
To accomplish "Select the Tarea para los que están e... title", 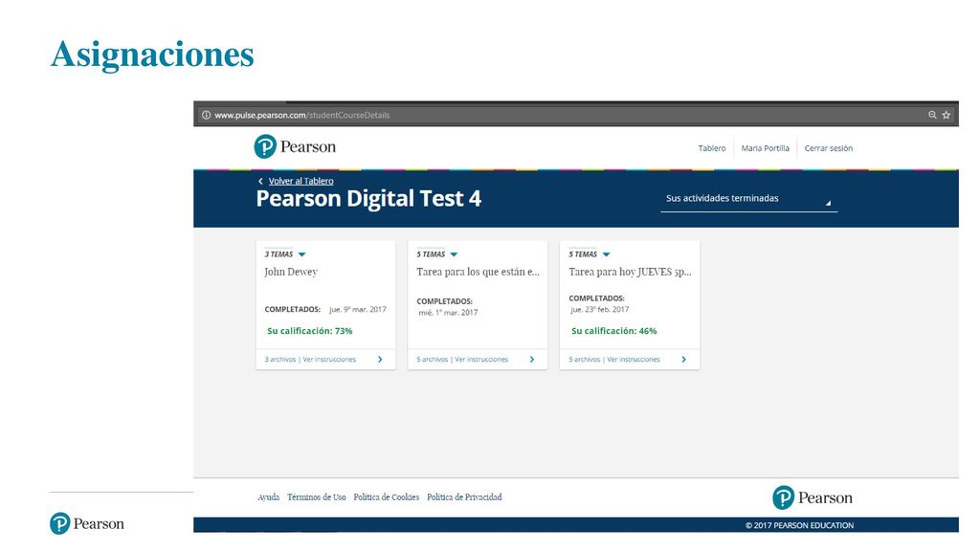I will tap(479, 272).
